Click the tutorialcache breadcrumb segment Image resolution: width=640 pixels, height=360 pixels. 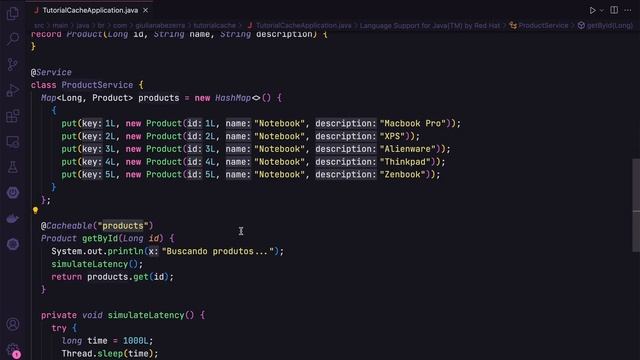point(214,25)
